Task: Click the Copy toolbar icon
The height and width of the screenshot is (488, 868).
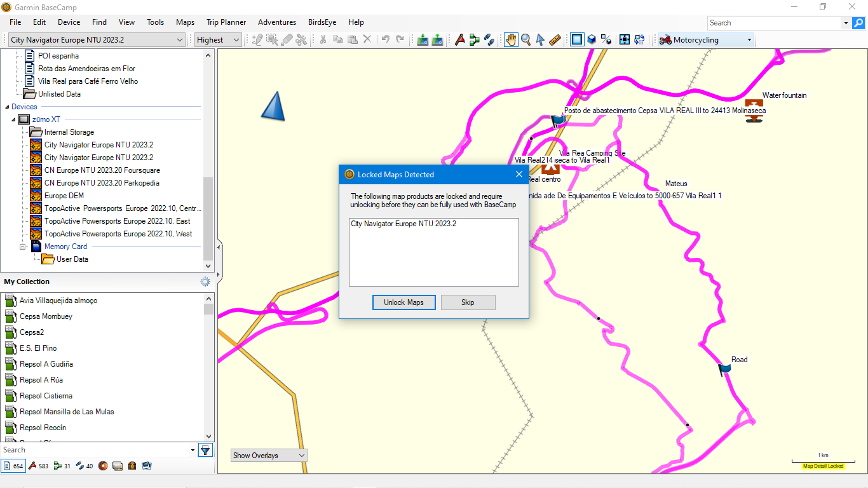Action: 338,39
